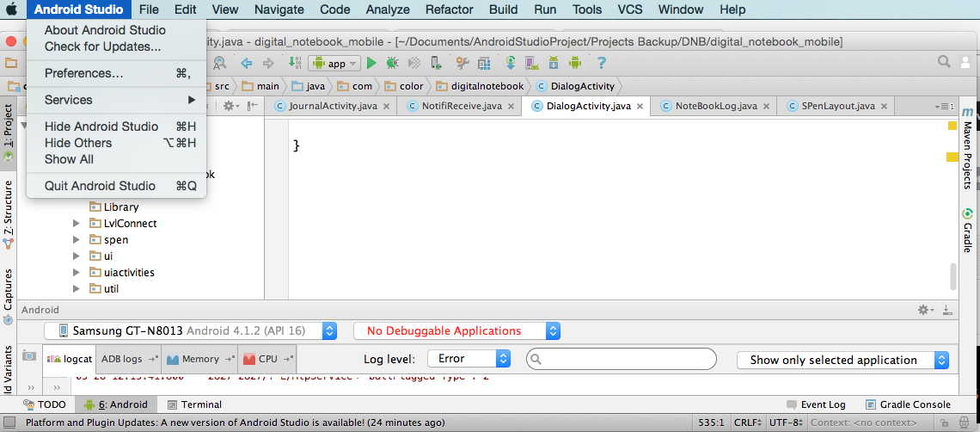Click Sync Project with Gradle Files icon
Viewport: 980px width, 432px height.
pos(511,63)
